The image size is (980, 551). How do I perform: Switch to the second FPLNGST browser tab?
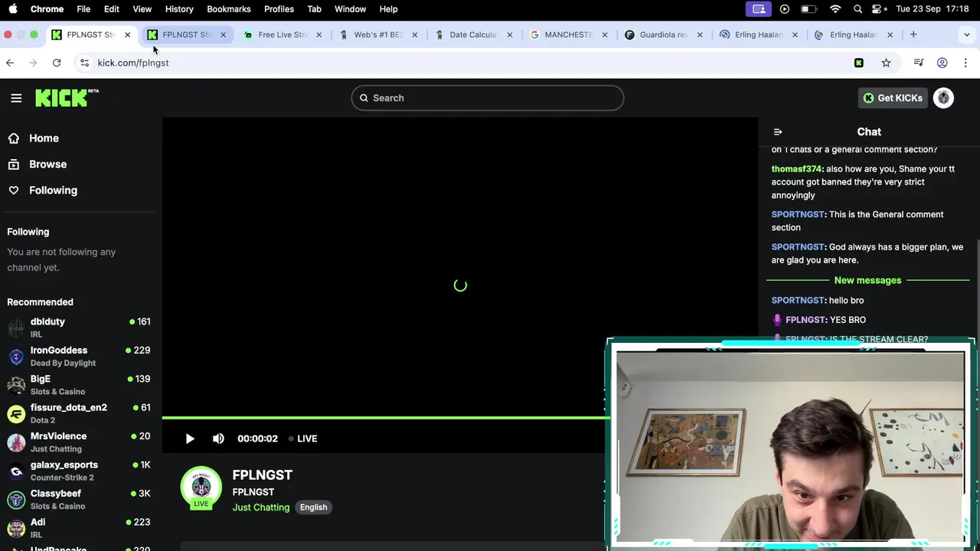185,34
